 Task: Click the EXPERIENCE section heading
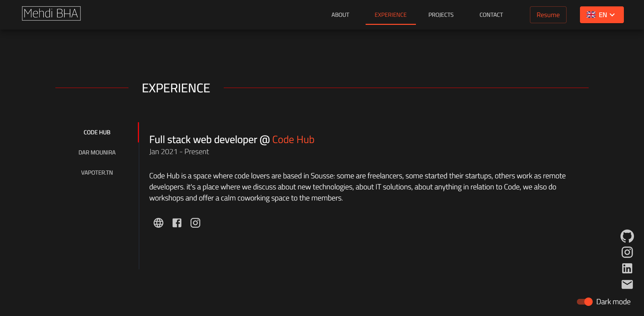click(x=176, y=88)
